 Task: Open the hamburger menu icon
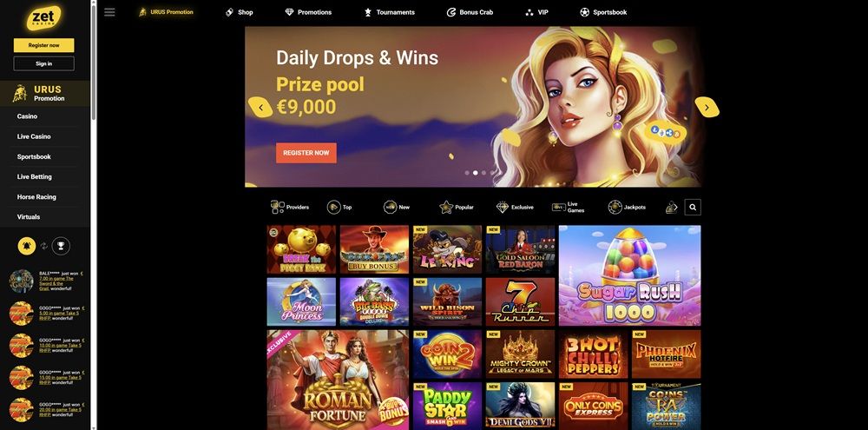(x=109, y=12)
